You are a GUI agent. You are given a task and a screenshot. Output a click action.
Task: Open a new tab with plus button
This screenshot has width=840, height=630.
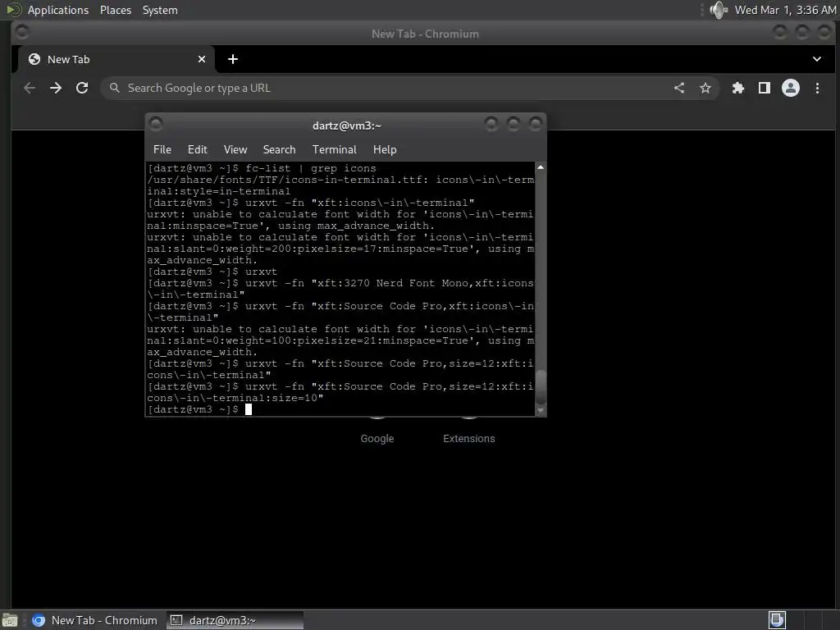(232, 59)
